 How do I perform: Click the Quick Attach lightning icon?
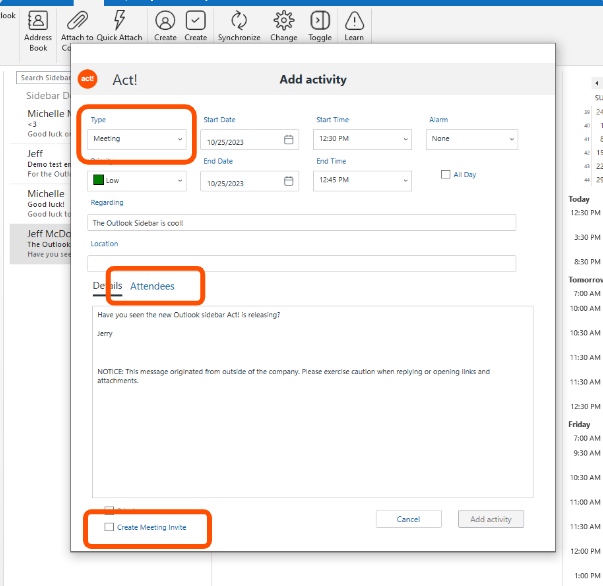point(119,20)
